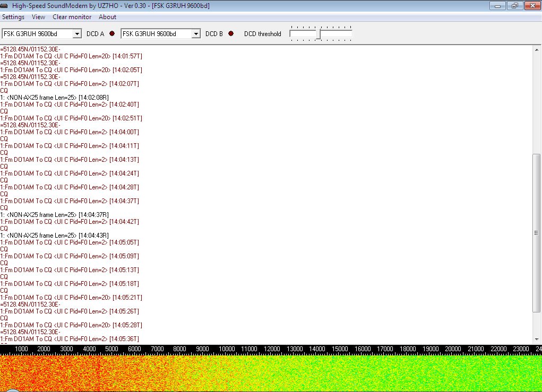Click the 12000 Hz mark on frequency scale
Image resolution: width=542 pixels, height=392 pixels.
pos(272,349)
